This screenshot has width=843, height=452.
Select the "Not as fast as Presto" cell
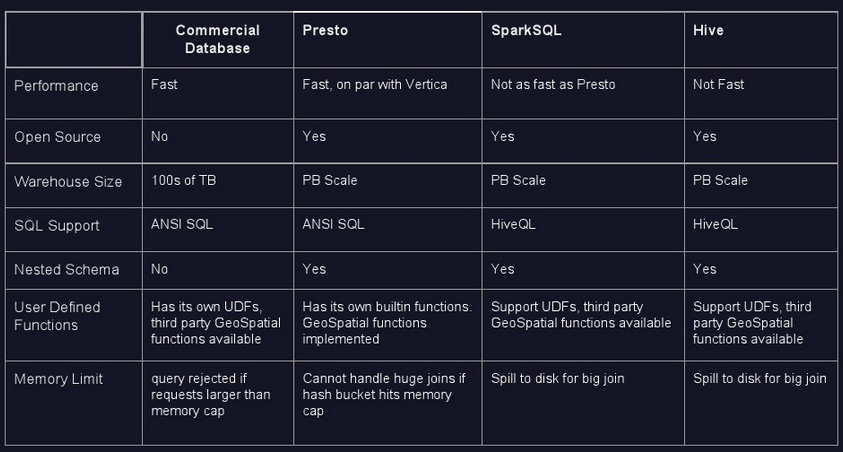pos(553,85)
